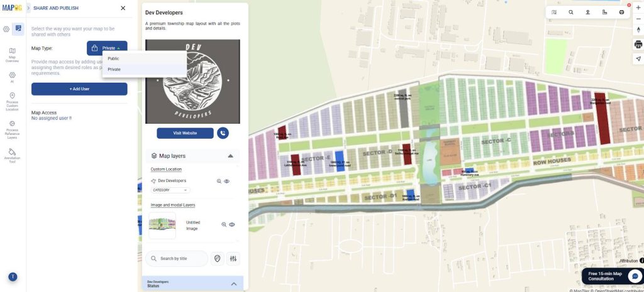Screen dimensions: 644x292
Task: Collapse the sidebar panel arrow beside Share and Publish
Action: click(28, 8)
